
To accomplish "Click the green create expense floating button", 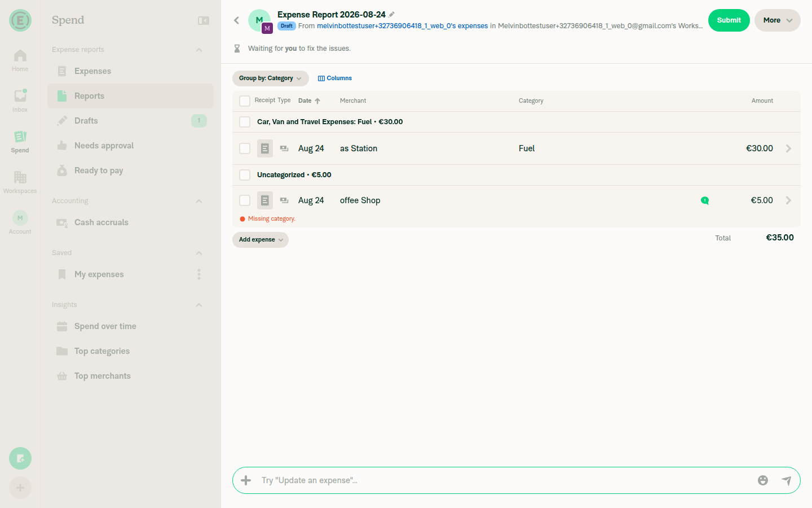I will [x=20, y=458].
